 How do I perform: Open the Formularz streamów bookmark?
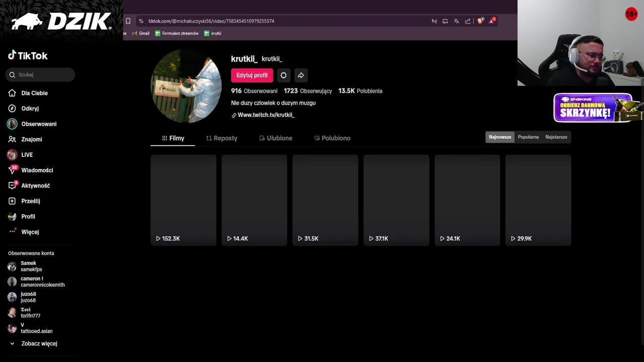[x=177, y=33]
